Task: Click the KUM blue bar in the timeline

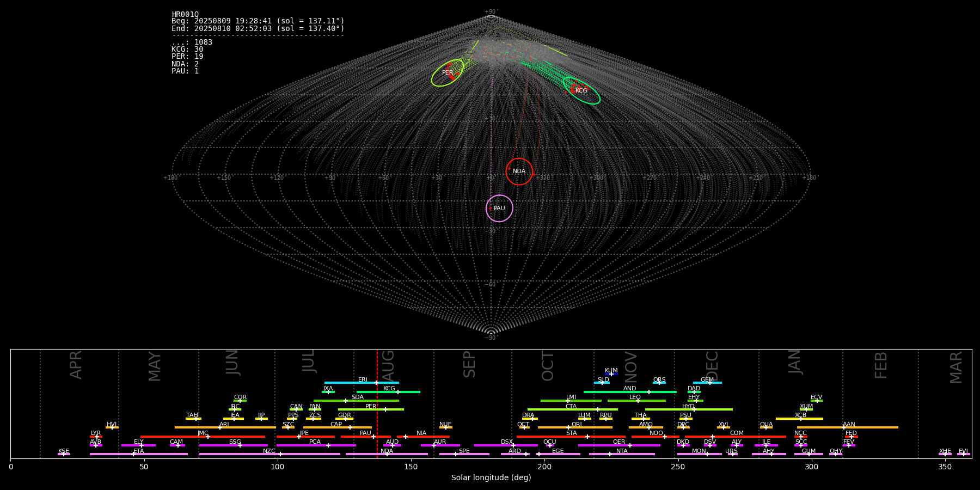Action: pos(611,374)
